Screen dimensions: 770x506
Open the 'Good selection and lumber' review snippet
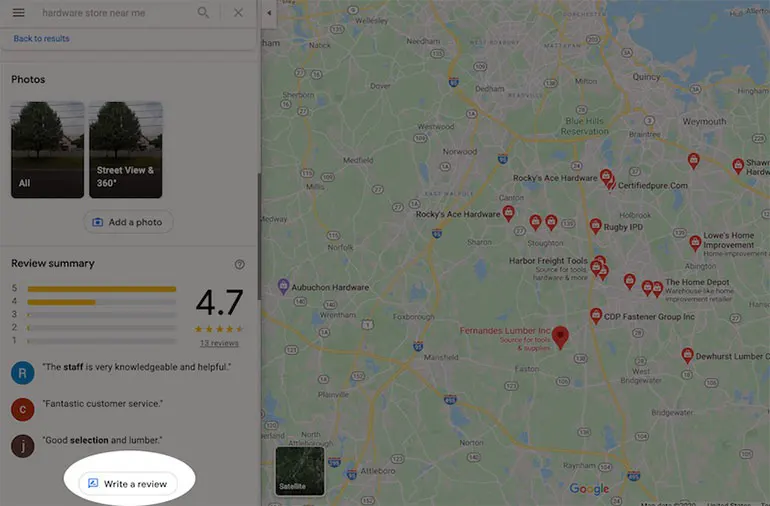102,440
